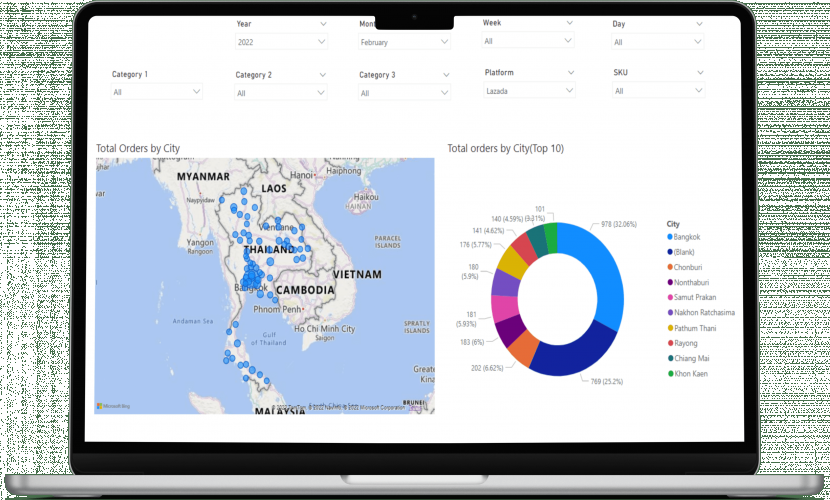Click the 978 (32.06%) data label

tap(619, 224)
